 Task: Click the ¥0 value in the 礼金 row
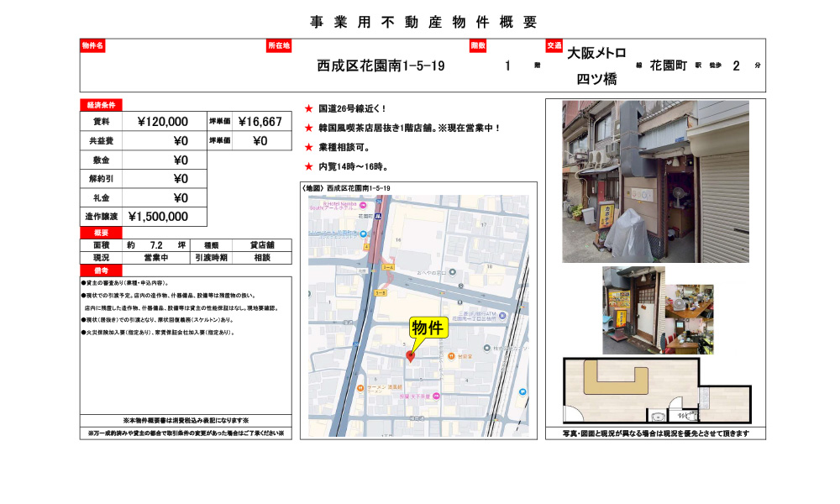pyautogui.click(x=181, y=198)
